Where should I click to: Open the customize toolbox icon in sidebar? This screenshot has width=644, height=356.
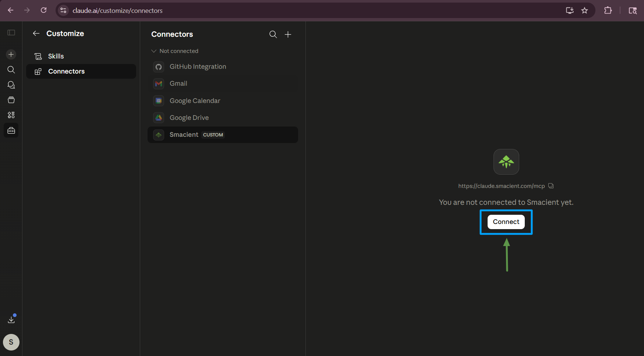pos(11,130)
